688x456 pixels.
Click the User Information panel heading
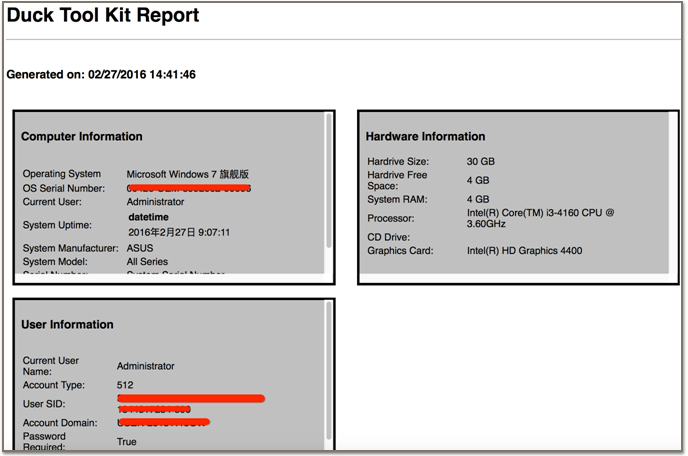(x=67, y=324)
